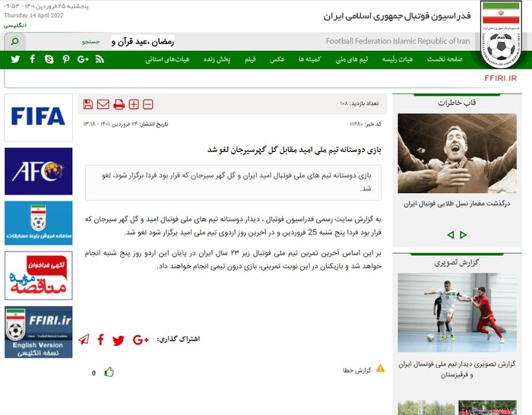Click the FFIRI.IR link

click(x=500, y=78)
